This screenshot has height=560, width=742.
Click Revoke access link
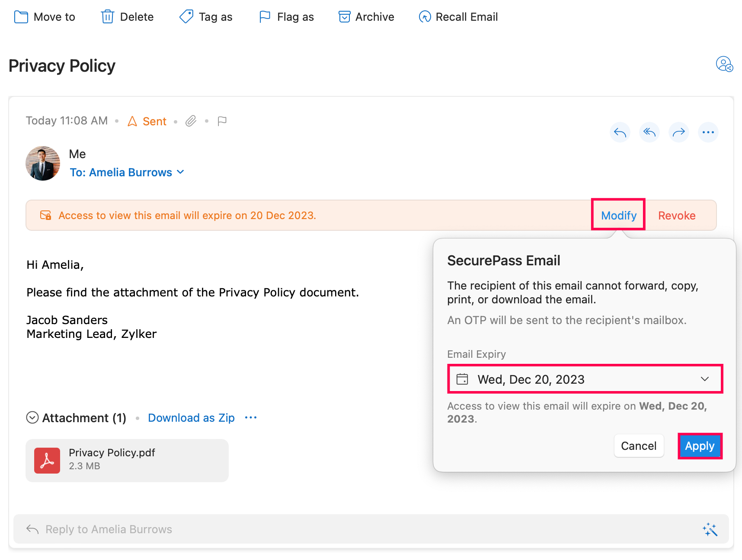[x=676, y=215]
